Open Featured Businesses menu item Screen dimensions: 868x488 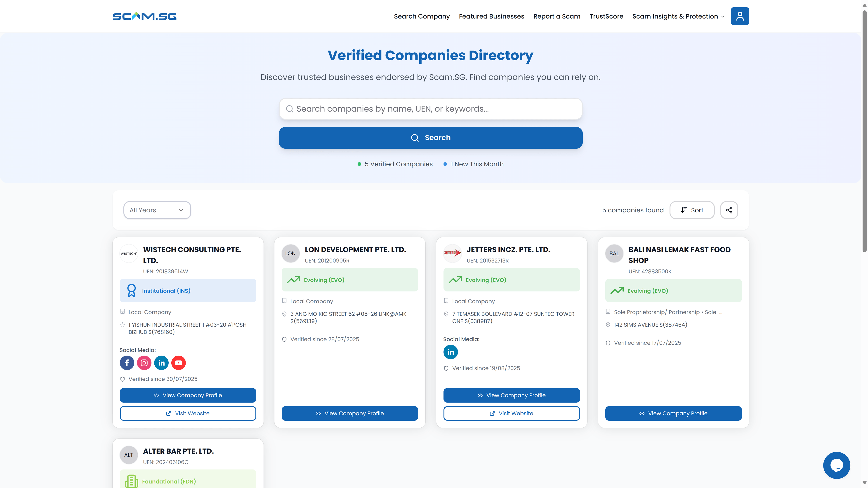coord(491,16)
